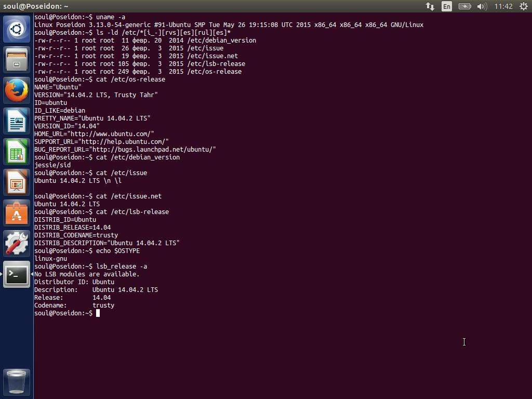
Task: Select the Terminal launcher icon
Action: [17, 274]
